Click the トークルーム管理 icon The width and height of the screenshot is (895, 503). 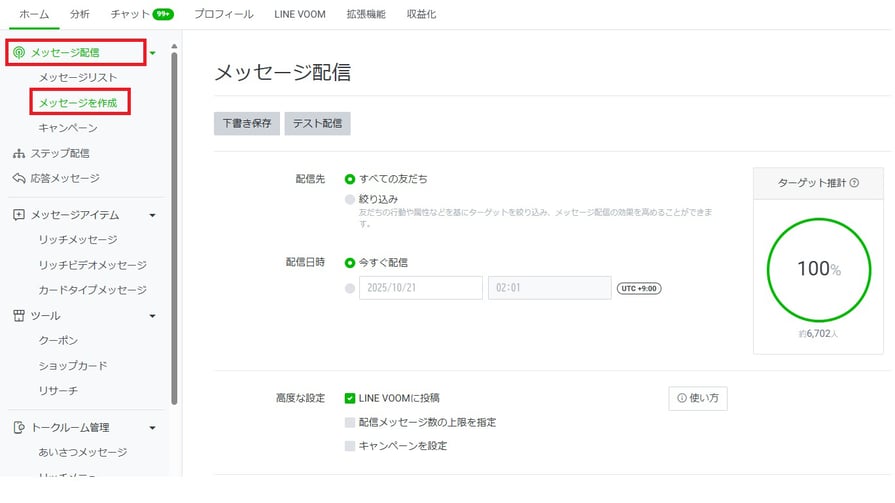click(x=19, y=427)
